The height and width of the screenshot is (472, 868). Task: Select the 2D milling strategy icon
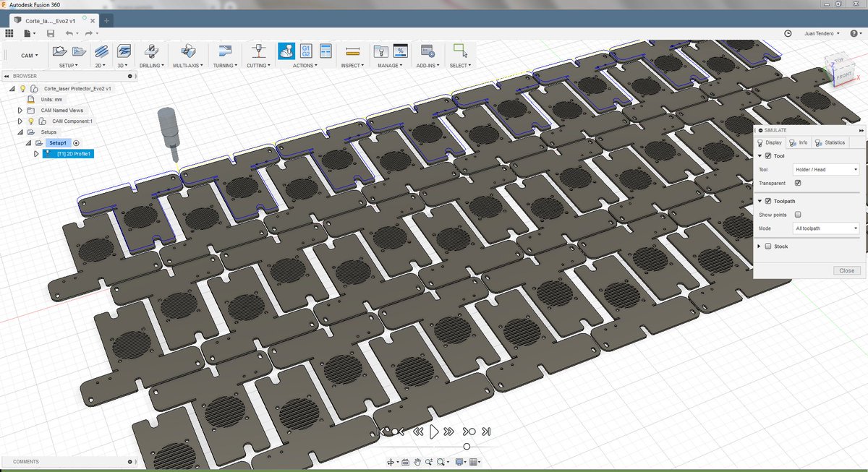point(102,51)
